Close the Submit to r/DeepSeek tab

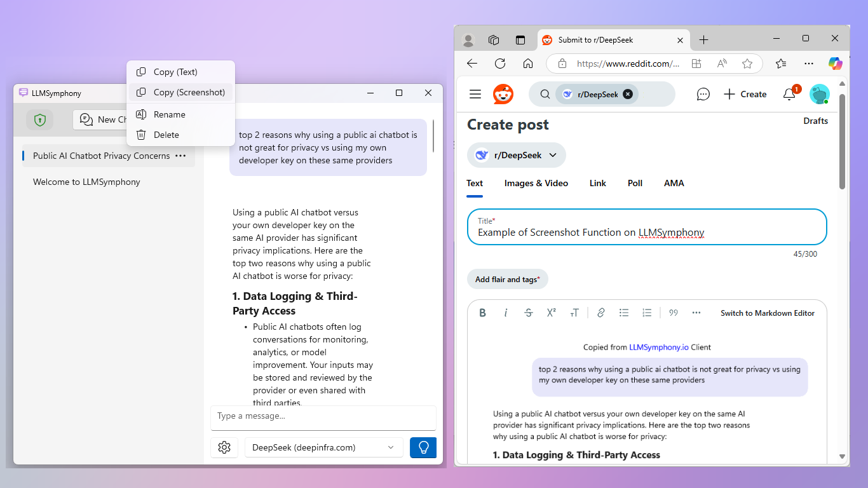(x=680, y=40)
